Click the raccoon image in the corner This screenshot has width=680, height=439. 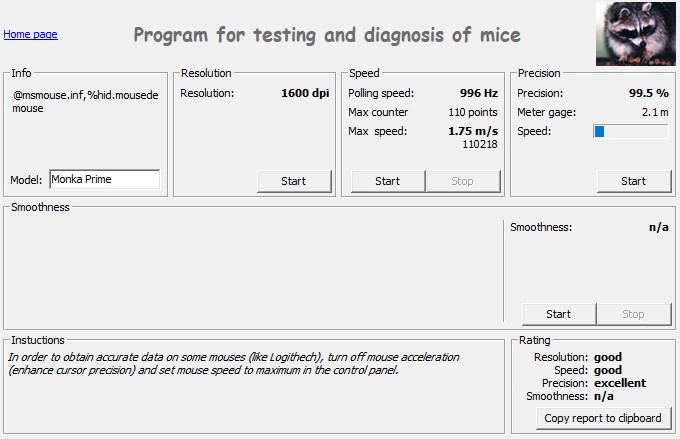point(636,34)
